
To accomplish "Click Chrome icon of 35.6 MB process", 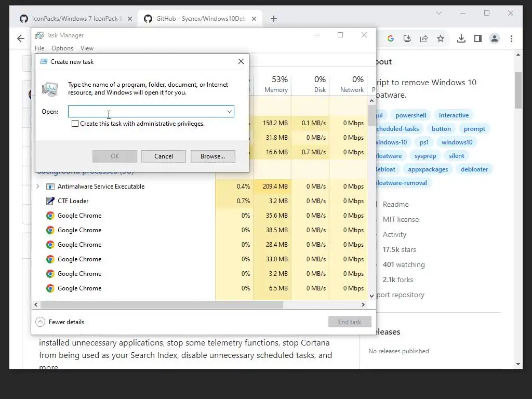I will point(50,216).
